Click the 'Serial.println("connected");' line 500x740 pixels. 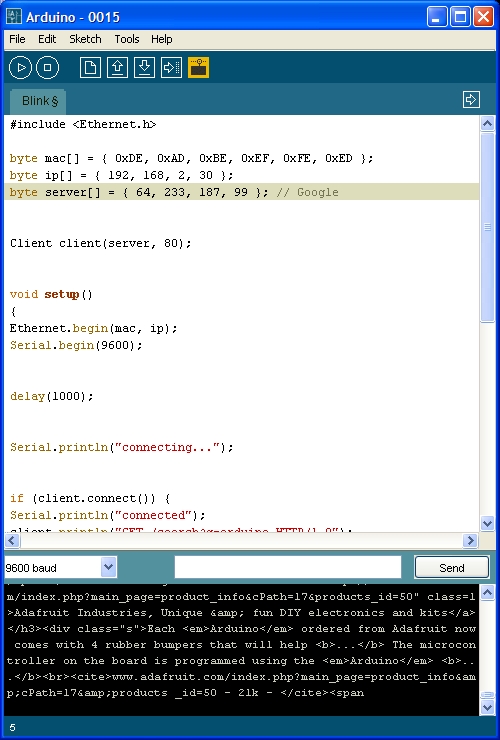tap(108, 515)
